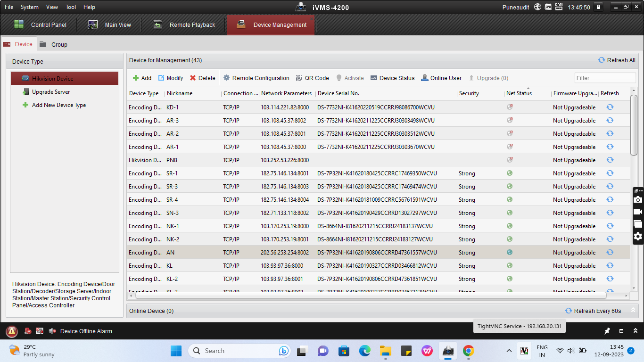The width and height of the screenshot is (644, 362).
Task: Open the System menu
Action: point(30,7)
